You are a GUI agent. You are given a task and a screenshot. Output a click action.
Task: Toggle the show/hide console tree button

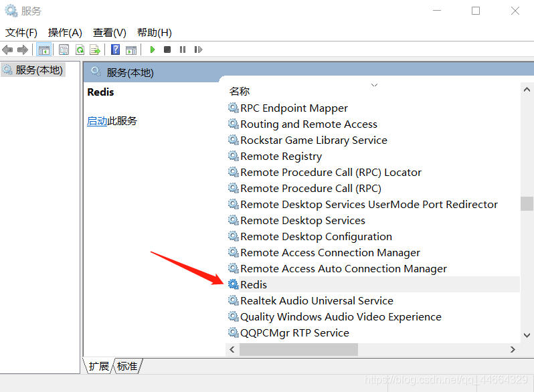click(x=44, y=50)
